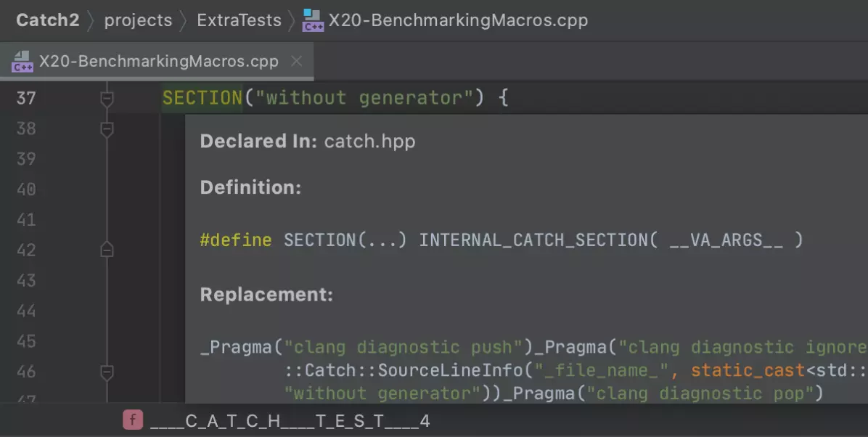The image size is (868, 437).
Task: Select X20-BenchmarkingMacros.cpp in the breadcrumb bar
Action: click(458, 20)
